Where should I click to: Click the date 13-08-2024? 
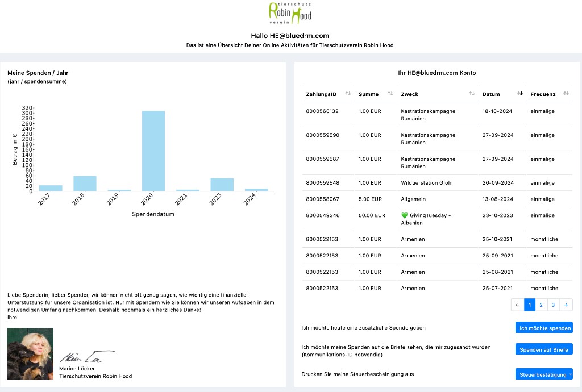[x=498, y=199]
